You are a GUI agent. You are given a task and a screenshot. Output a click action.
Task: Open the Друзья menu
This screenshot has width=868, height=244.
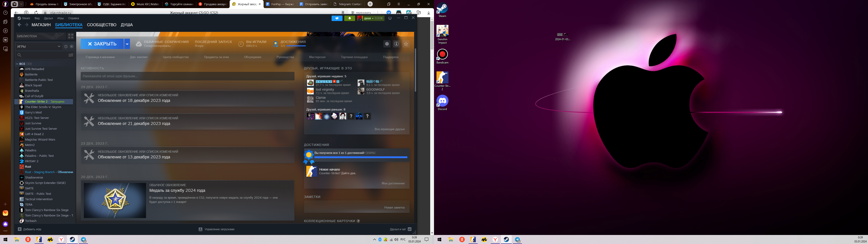point(48,18)
